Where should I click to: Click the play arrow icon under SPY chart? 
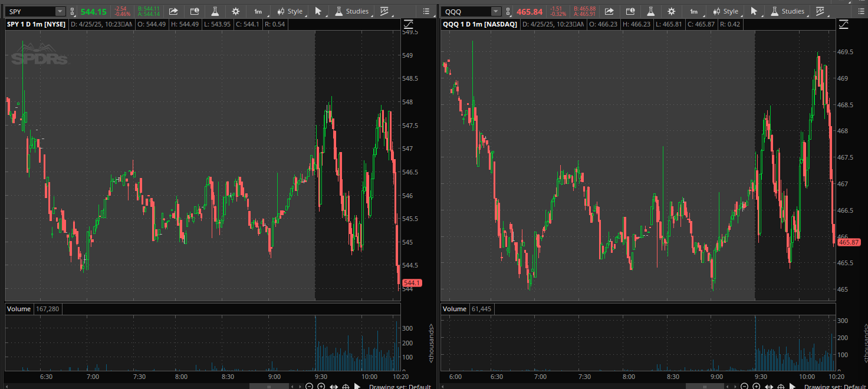pos(357,386)
